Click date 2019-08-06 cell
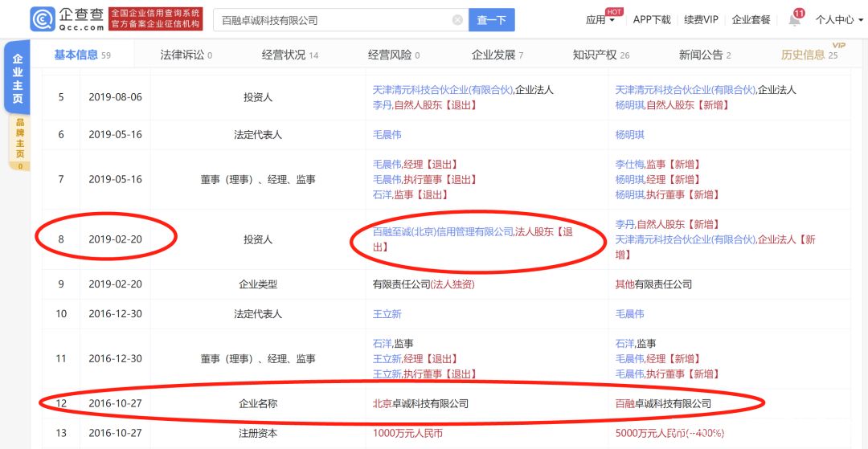The width and height of the screenshot is (868, 449). pyautogui.click(x=115, y=96)
